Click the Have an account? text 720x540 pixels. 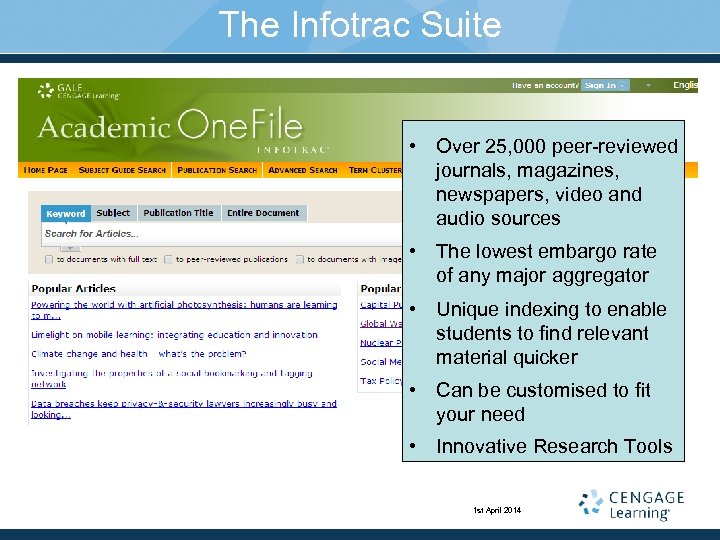click(545, 85)
